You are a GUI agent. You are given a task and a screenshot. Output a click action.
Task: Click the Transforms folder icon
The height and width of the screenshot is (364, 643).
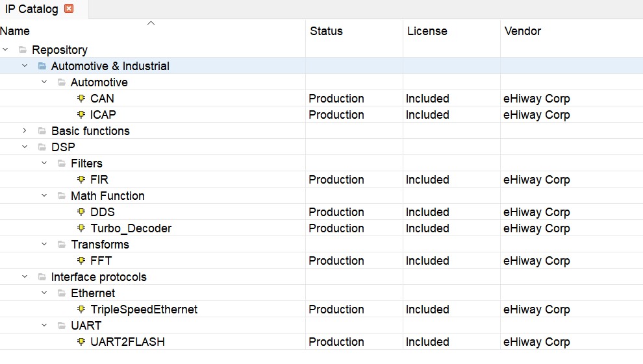click(62, 245)
